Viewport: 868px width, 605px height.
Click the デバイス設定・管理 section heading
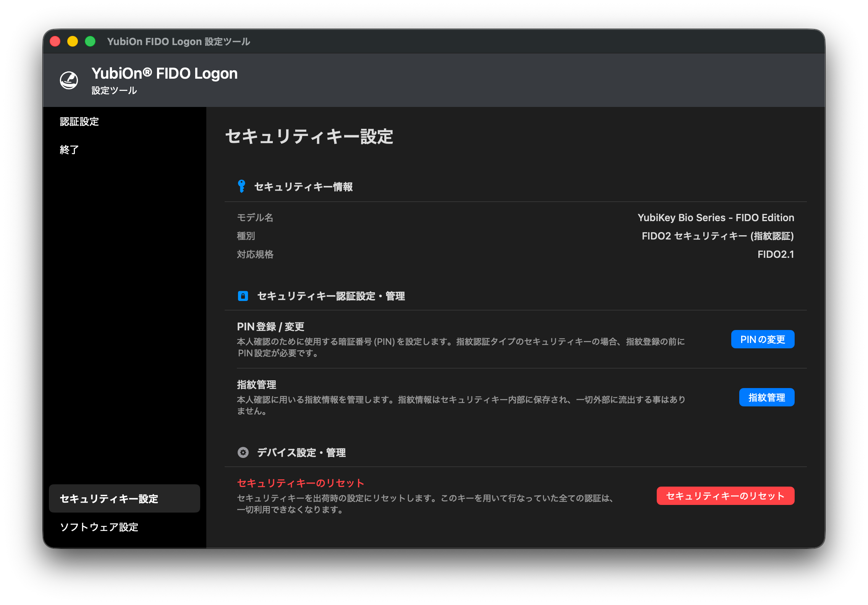point(301,453)
